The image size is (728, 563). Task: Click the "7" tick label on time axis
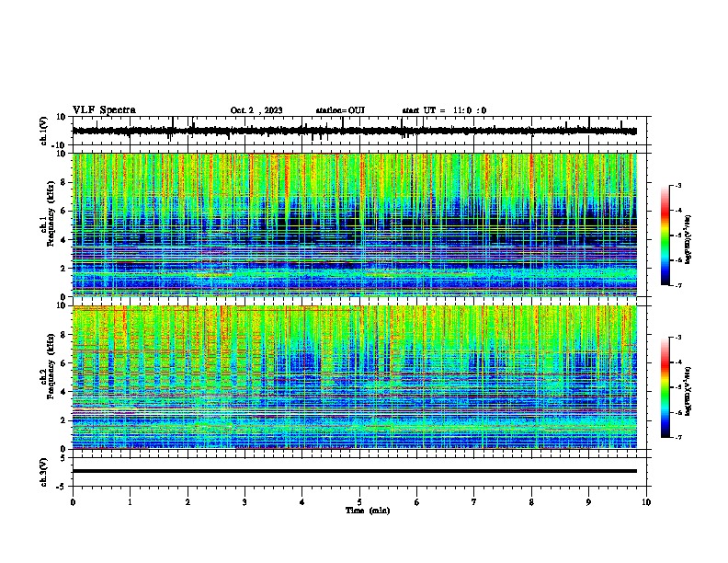(474, 502)
